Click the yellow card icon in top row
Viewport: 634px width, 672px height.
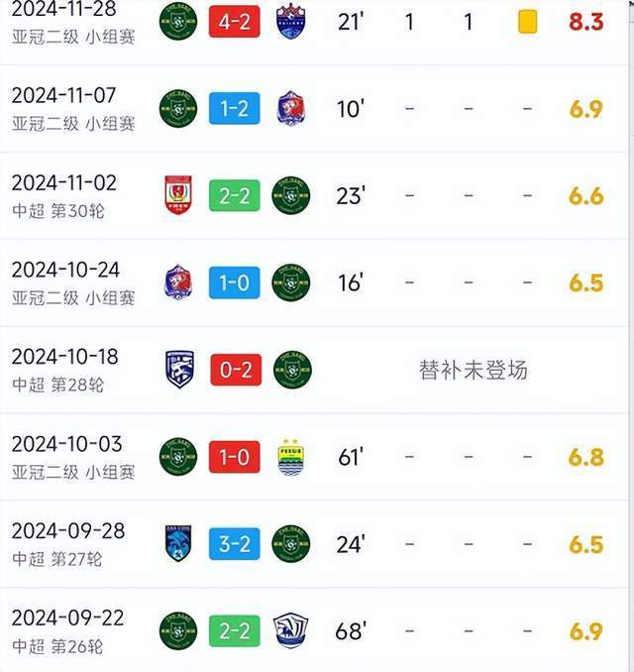pos(527,21)
